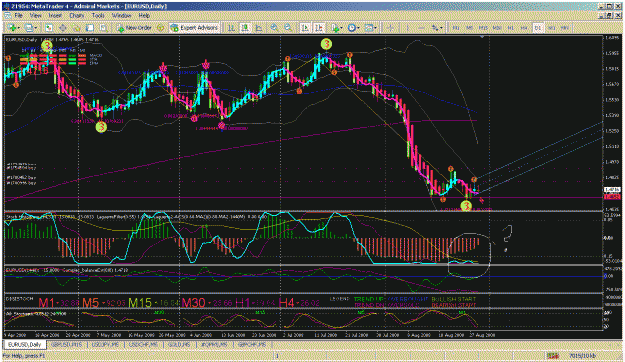Switch chart to Bar Chart mode
The image size is (625, 362).
[231, 28]
